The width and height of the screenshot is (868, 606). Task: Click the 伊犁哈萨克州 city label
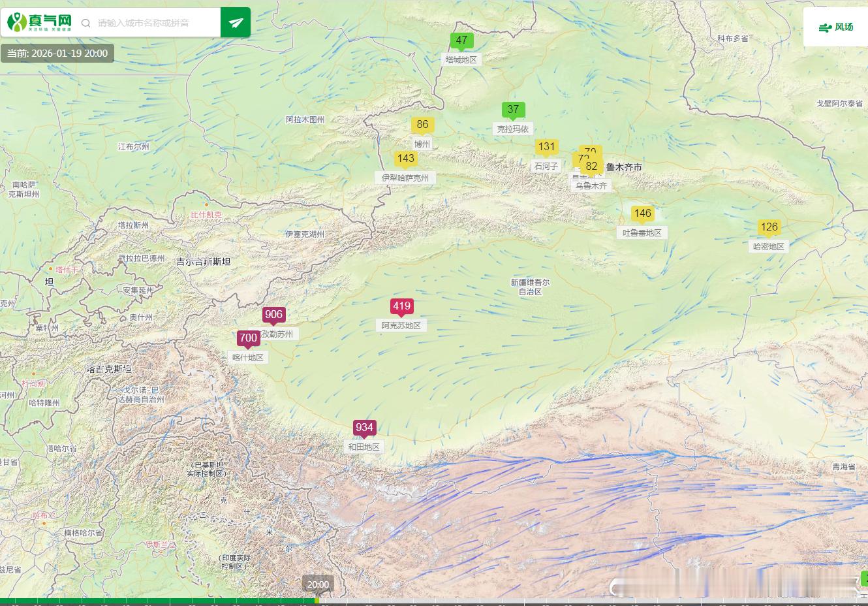405,178
